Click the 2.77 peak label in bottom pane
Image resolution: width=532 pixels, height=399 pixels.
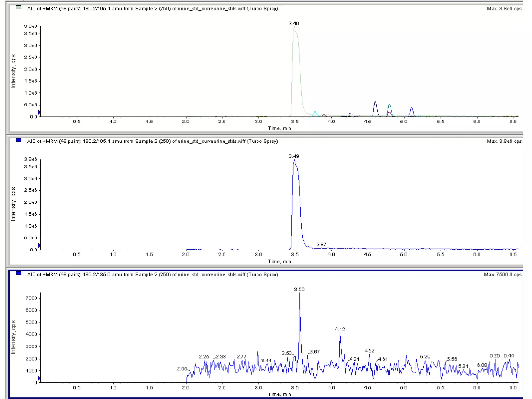[241, 357]
